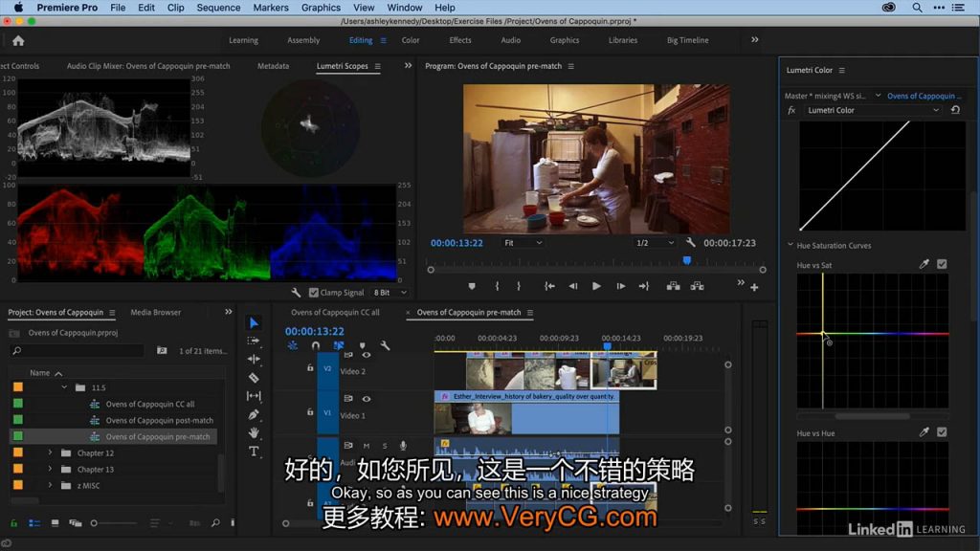Screen dimensions: 980x551
Task: Click the Lift button
Action: [x=673, y=286]
